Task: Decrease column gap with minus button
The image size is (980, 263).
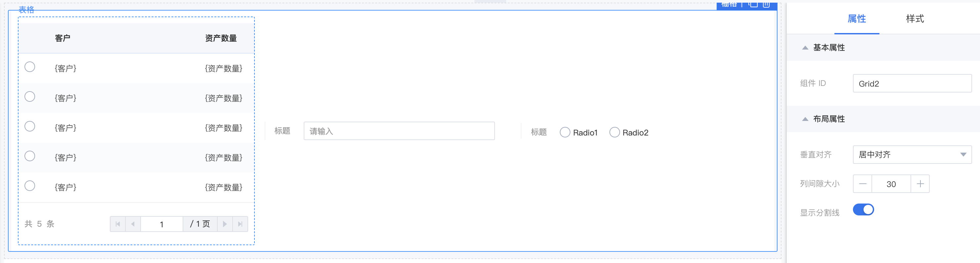Action: pos(863,184)
